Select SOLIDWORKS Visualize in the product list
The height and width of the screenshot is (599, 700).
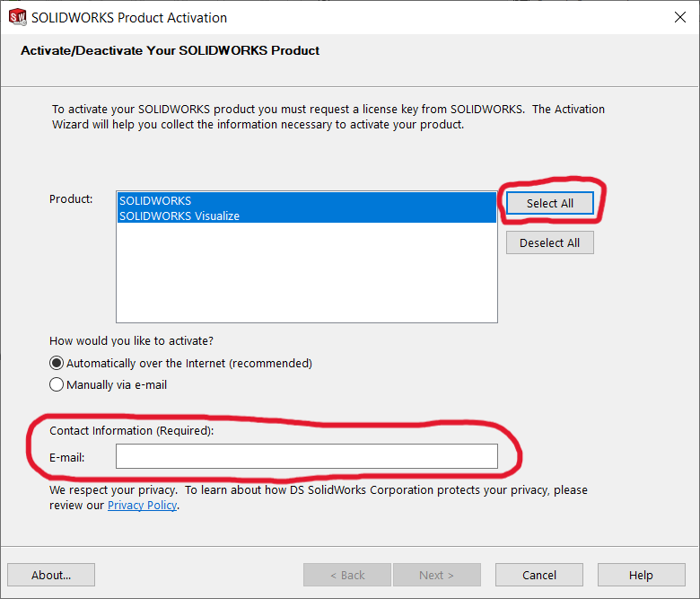pyautogui.click(x=179, y=216)
